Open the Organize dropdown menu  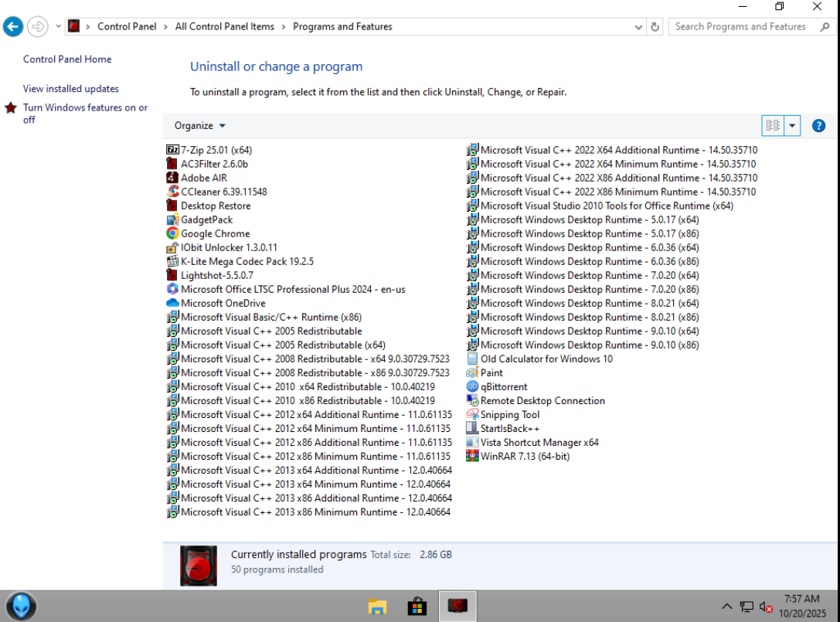coord(200,126)
